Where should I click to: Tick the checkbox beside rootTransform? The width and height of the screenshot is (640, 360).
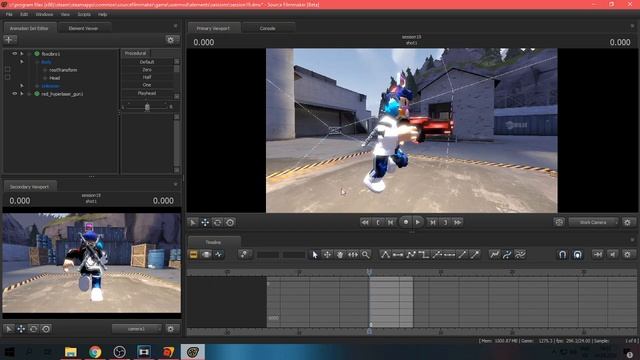coord(7,70)
